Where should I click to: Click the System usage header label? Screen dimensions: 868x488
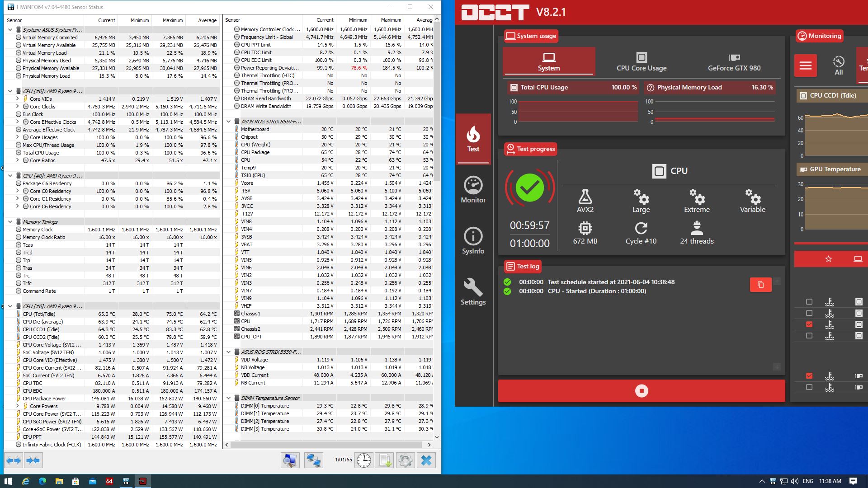point(531,36)
